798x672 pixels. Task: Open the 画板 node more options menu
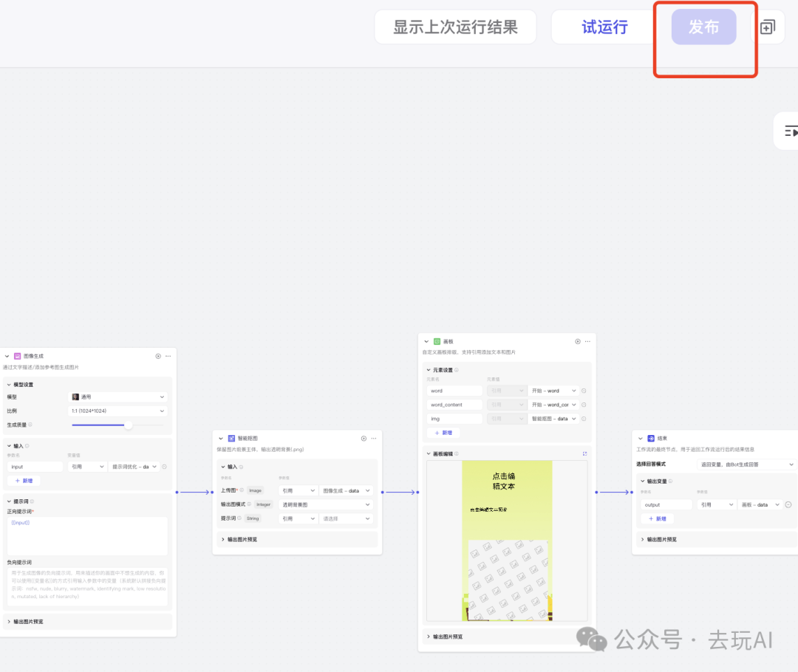click(x=588, y=341)
